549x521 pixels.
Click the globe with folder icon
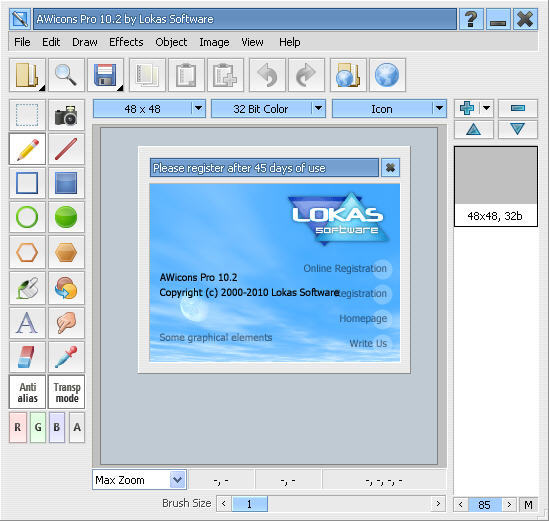[x=348, y=75]
